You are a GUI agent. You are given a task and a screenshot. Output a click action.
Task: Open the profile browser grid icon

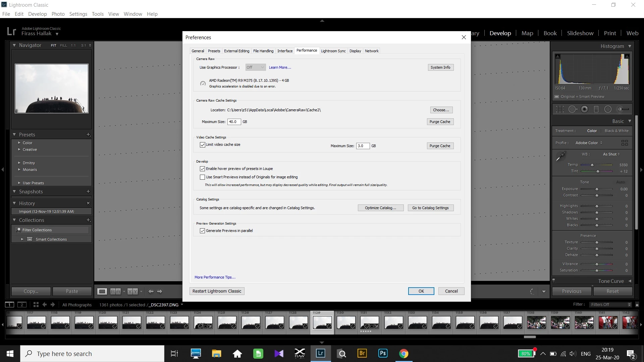[625, 143]
